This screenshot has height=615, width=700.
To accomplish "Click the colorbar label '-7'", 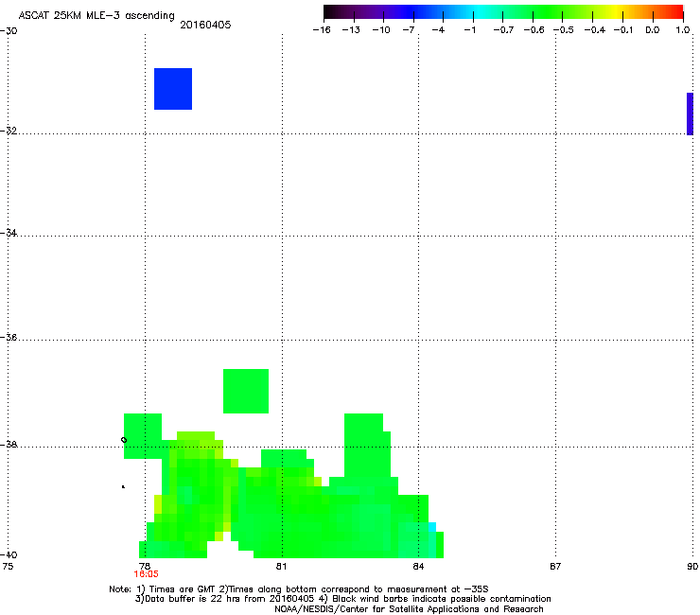I will pos(409,30).
